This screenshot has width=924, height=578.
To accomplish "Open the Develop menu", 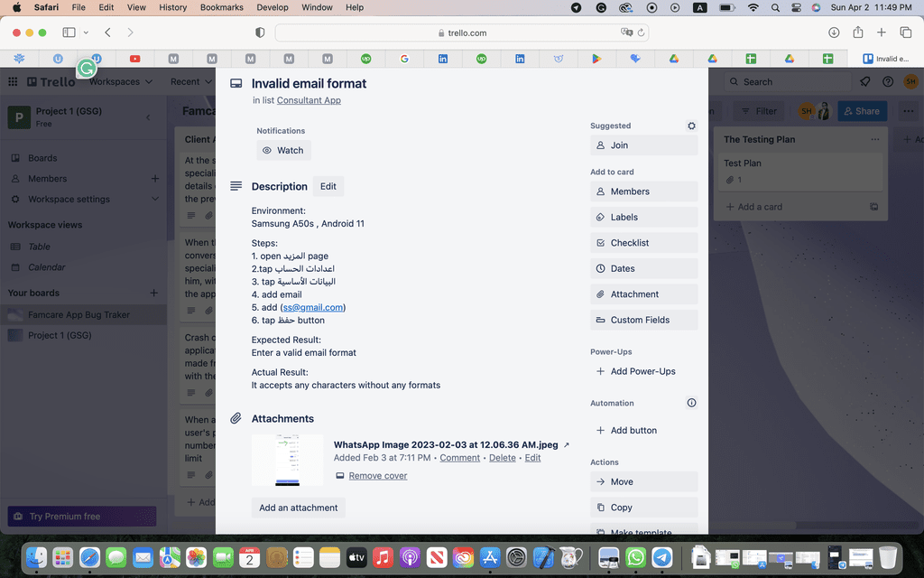I will coord(273,7).
